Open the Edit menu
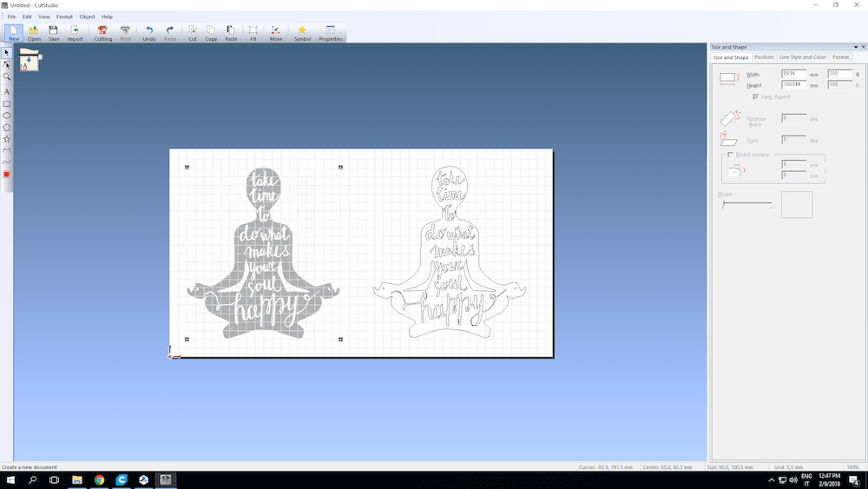 click(27, 17)
